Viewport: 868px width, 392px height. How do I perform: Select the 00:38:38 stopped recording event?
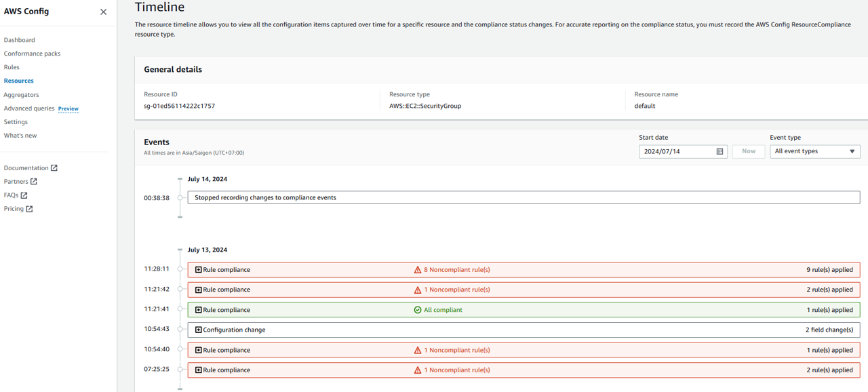[523, 197]
